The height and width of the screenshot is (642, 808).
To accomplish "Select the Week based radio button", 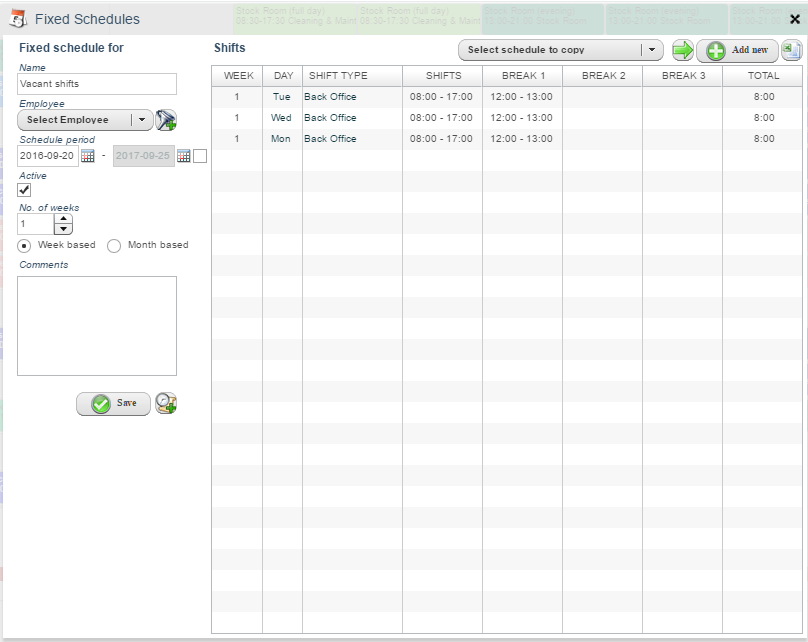I will click(x=24, y=246).
